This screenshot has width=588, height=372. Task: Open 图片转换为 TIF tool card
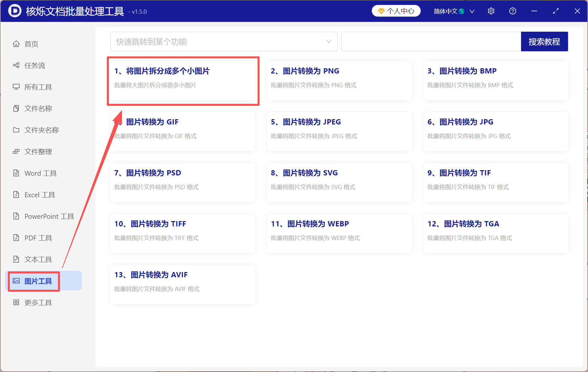click(496, 182)
